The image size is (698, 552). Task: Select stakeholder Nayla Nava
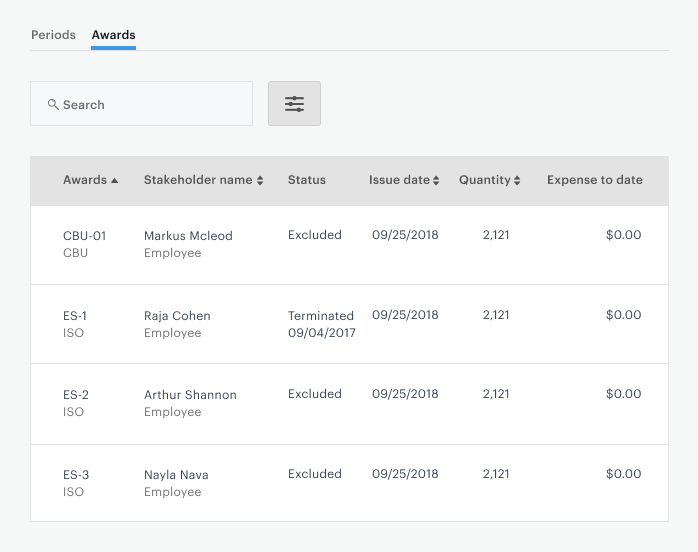(176, 475)
